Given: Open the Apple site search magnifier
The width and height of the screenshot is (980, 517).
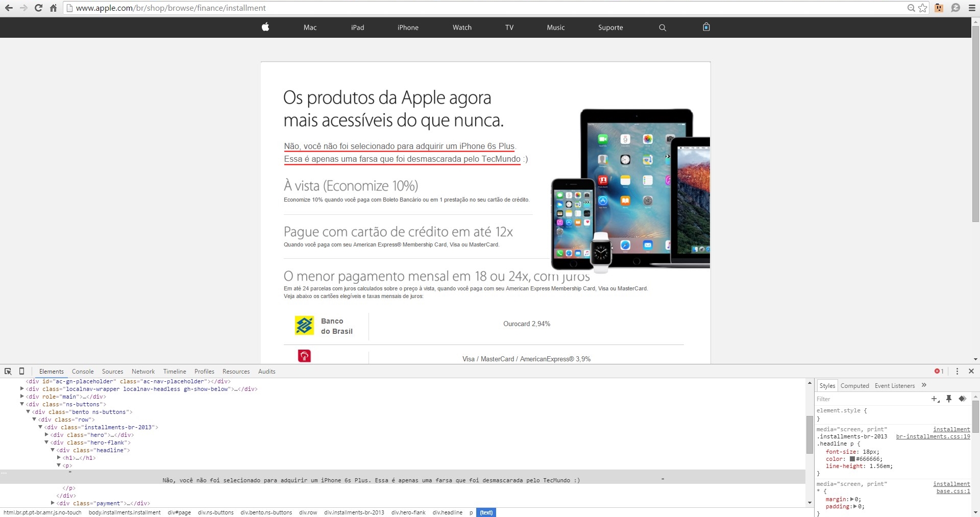Looking at the screenshot, I should (x=663, y=28).
